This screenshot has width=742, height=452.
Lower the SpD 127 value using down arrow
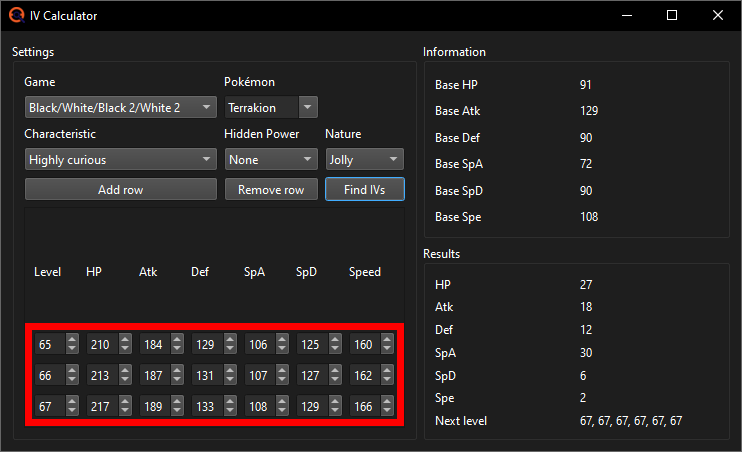334,382
